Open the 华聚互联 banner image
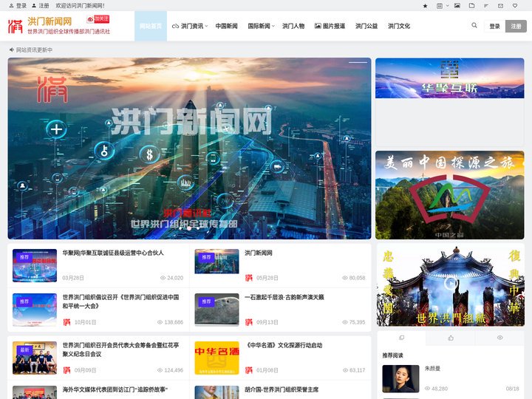Viewport: 532px width, 399px height. 449,78
